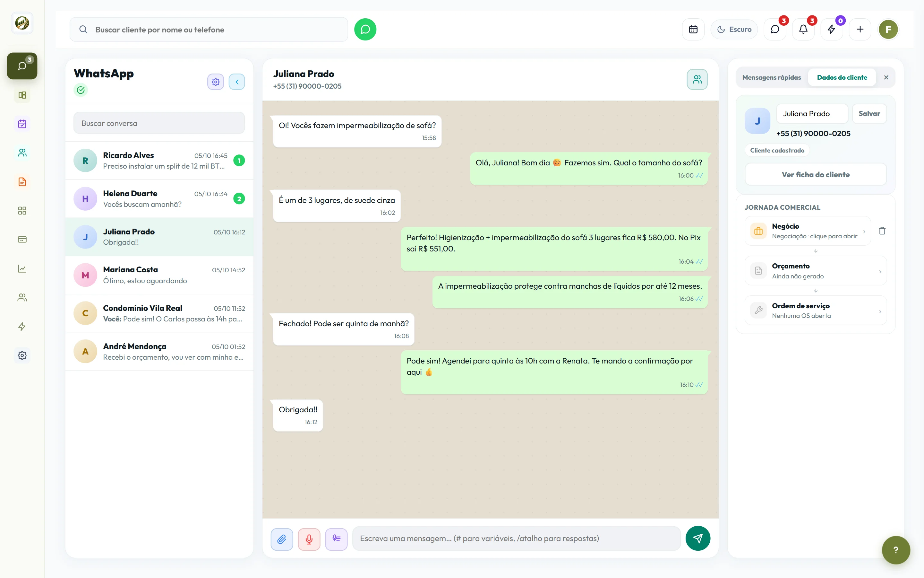Click the plus add button in top bar
The width and height of the screenshot is (924, 578).
[860, 30]
